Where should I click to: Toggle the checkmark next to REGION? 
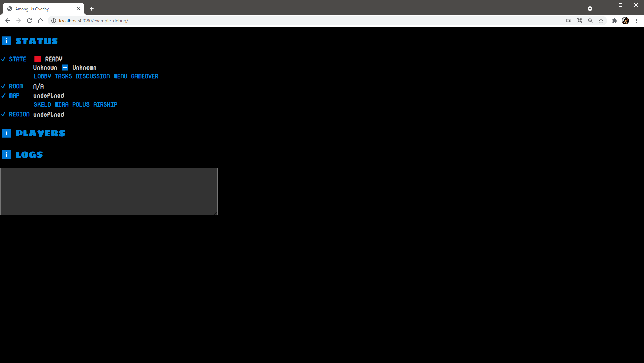click(x=3, y=114)
